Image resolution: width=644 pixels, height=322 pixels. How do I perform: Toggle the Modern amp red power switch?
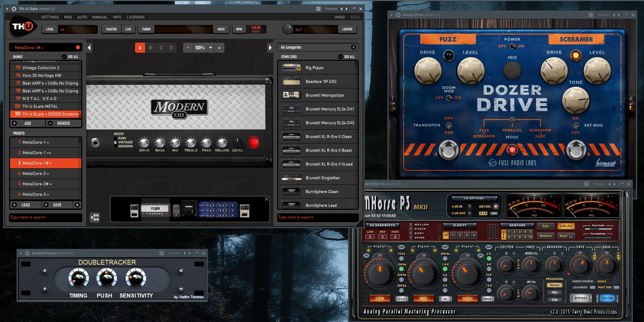tap(254, 143)
